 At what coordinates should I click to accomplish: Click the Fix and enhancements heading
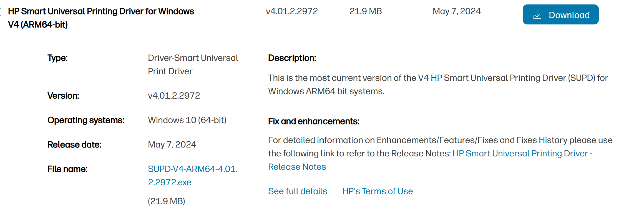coord(314,121)
